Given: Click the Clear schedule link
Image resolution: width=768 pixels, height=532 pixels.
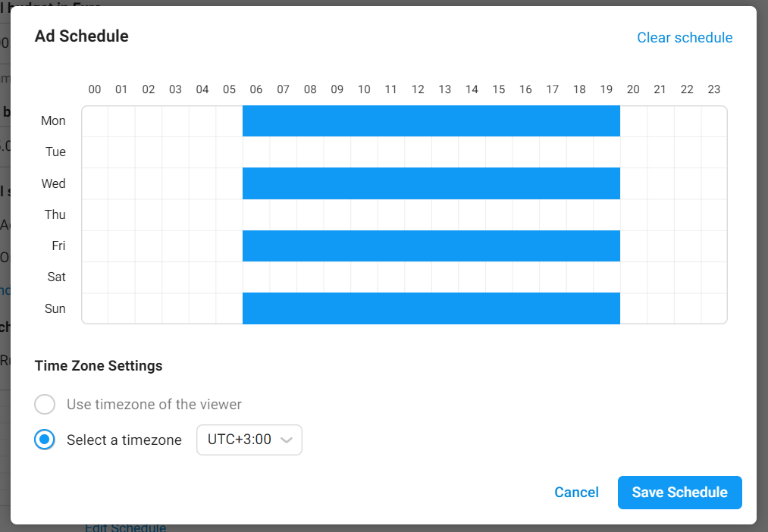Looking at the screenshot, I should point(685,38).
